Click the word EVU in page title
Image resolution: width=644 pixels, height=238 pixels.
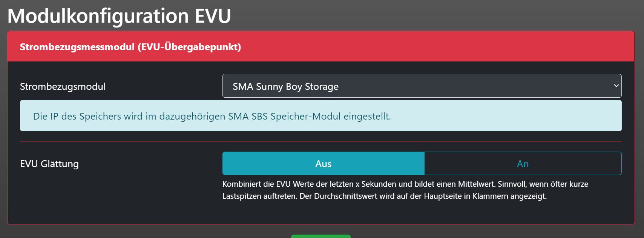point(213,16)
